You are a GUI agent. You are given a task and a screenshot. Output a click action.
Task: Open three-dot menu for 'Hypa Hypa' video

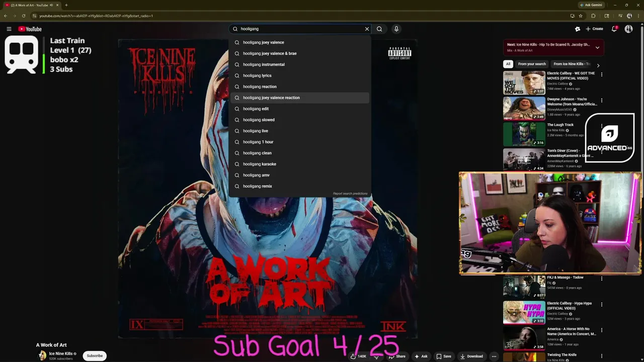pos(601,305)
